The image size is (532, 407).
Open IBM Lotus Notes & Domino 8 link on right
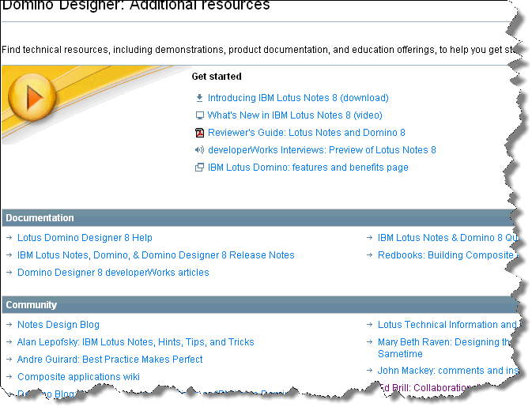447,238
